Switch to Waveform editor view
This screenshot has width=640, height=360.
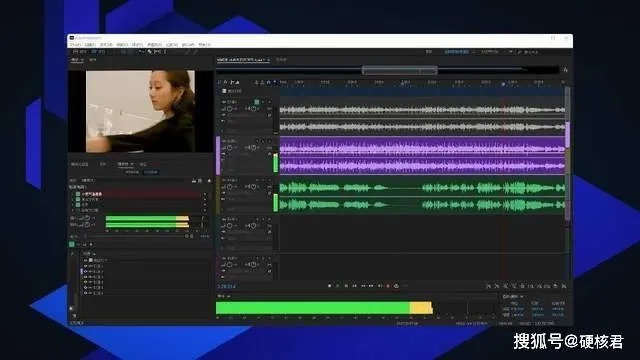tap(80, 52)
